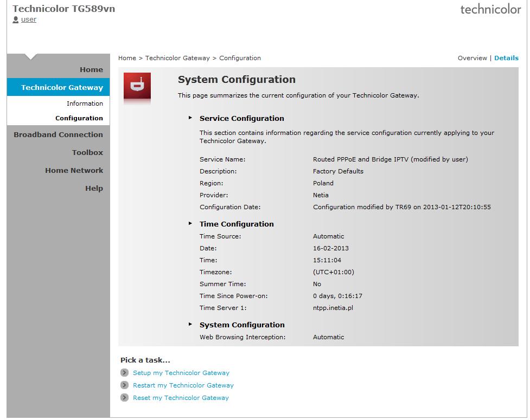Image resolution: width=530 pixels, height=420 pixels.
Task: Click the Technicolor TG589vn page title
Action: click(64, 9)
